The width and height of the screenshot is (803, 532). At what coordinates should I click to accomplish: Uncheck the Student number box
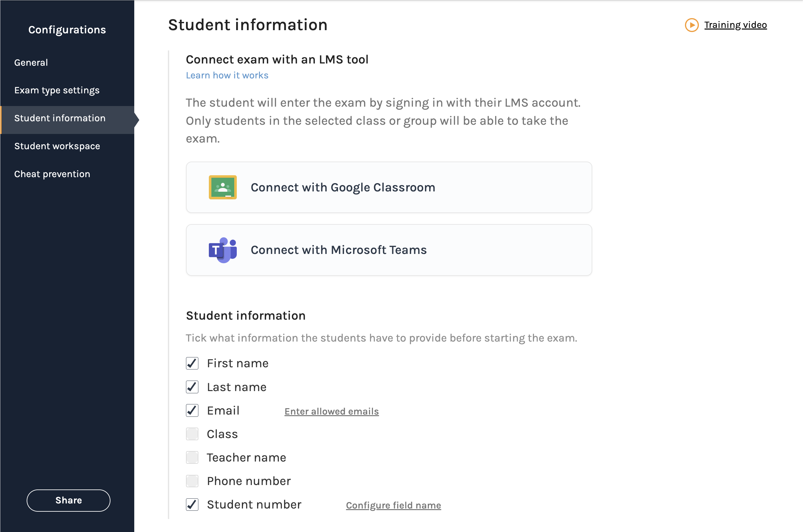[192, 504]
